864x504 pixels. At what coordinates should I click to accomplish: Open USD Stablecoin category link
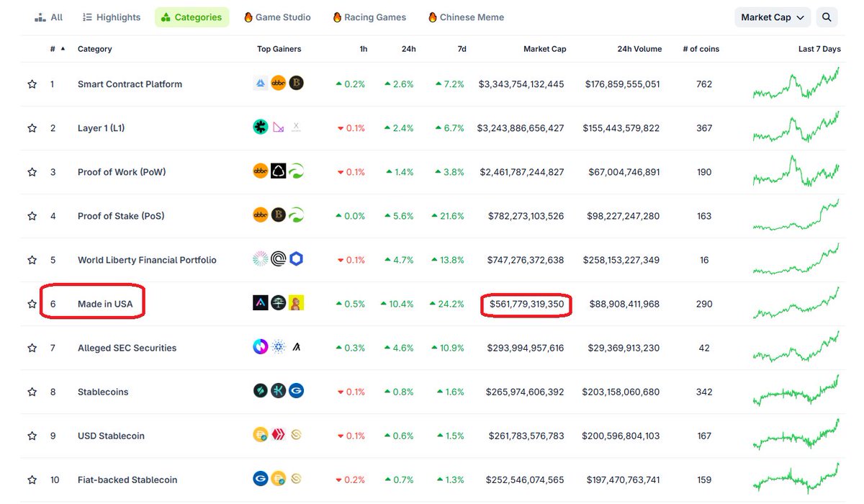tap(111, 436)
